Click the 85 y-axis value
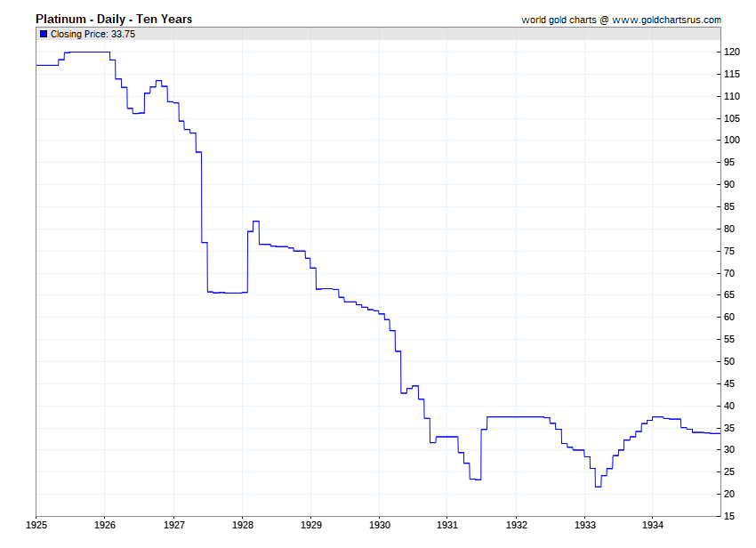 729,207
